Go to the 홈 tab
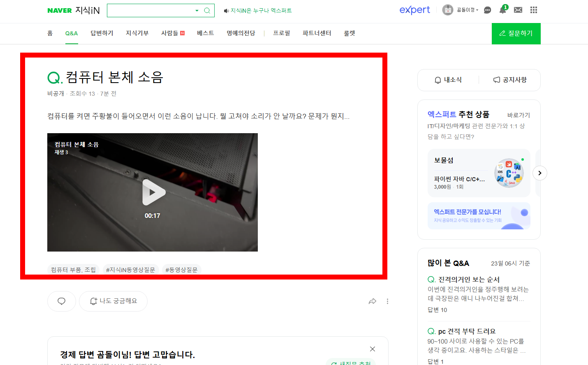 50,33
